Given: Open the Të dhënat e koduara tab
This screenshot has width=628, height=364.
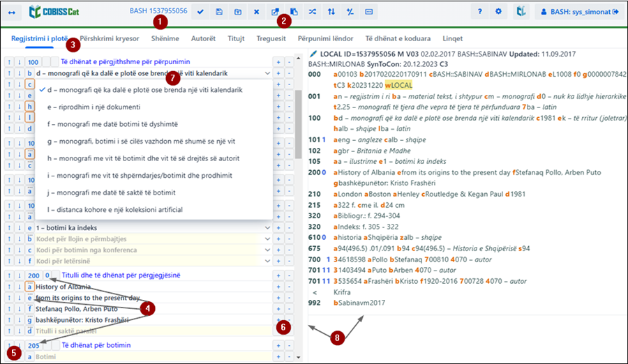Looking at the screenshot, I should [x=398, y=39].
